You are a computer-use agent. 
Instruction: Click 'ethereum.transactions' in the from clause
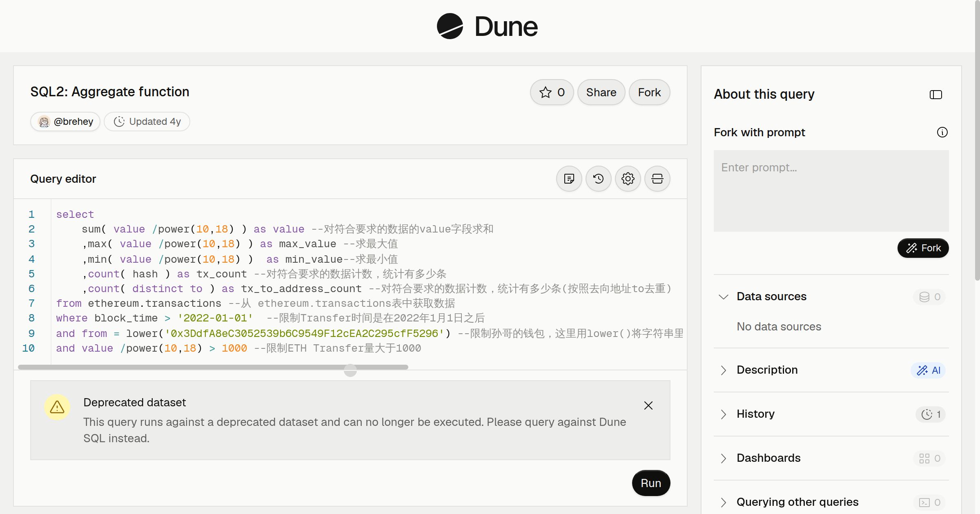coord(154,303)
